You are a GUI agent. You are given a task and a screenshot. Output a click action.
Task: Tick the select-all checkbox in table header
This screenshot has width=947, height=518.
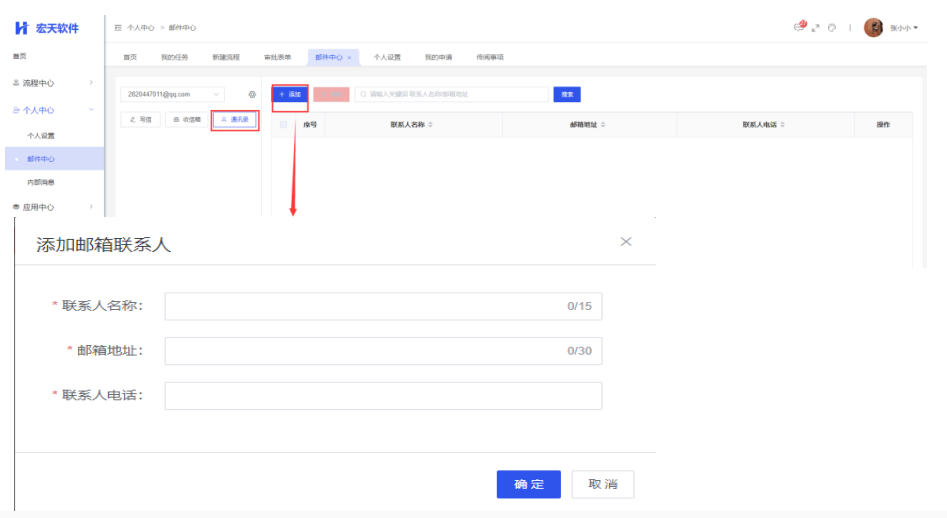point(284,125)
